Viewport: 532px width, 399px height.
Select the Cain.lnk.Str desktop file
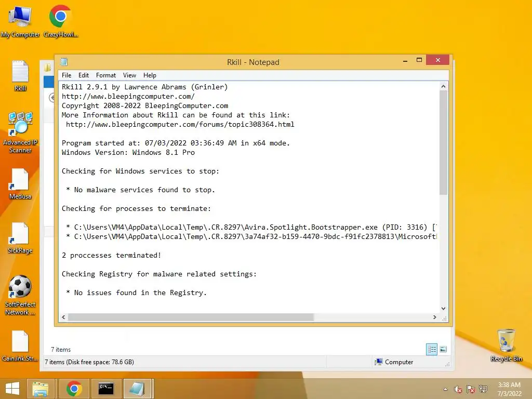click(20, 345)
